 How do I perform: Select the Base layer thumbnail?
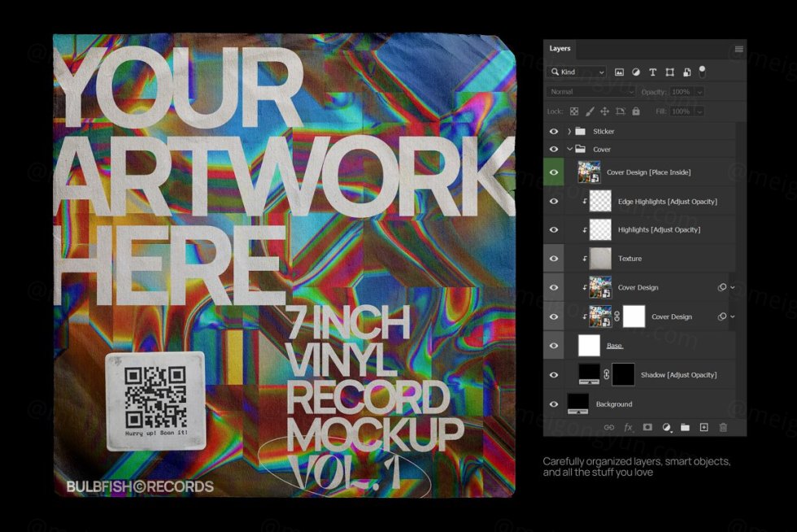point(589,346)
